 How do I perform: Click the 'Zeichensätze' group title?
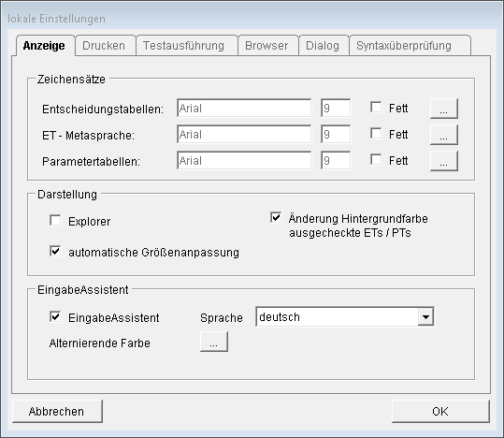pyautogui.click(x=71, y=80)
